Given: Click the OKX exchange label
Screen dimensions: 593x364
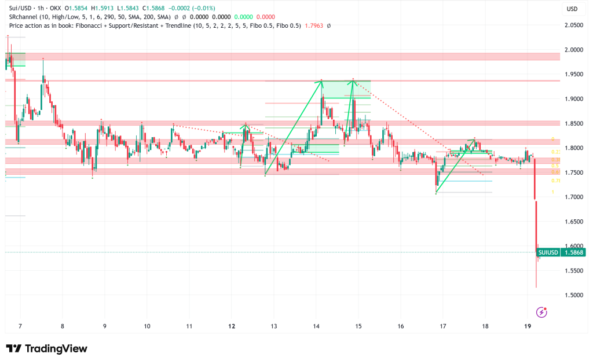Looking at the screenshot, I should 54,9.
